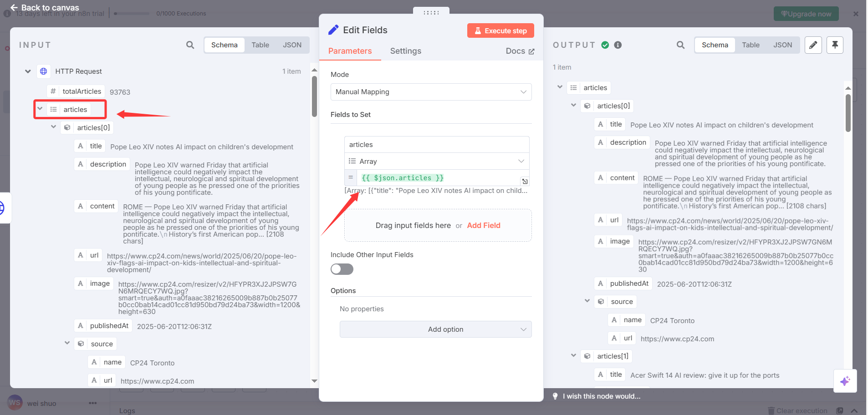This screenshot has width=868, height=415.
Task: Collapse articles[0] in the OUTPUT panel
Action: tap(574, 105)
